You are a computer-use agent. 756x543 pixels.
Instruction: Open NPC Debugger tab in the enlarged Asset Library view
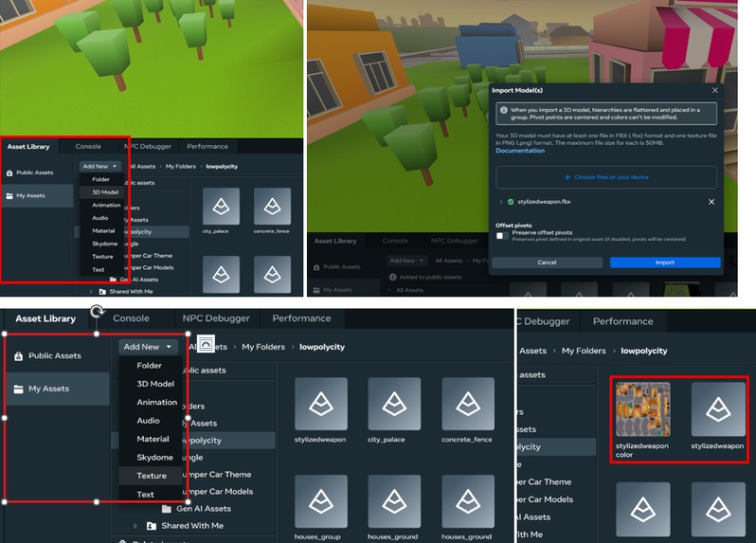tap(216, 318)
